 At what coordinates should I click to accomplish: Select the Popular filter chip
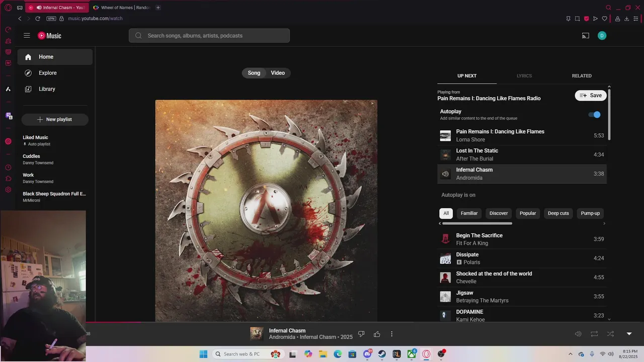tap(528, 213)
